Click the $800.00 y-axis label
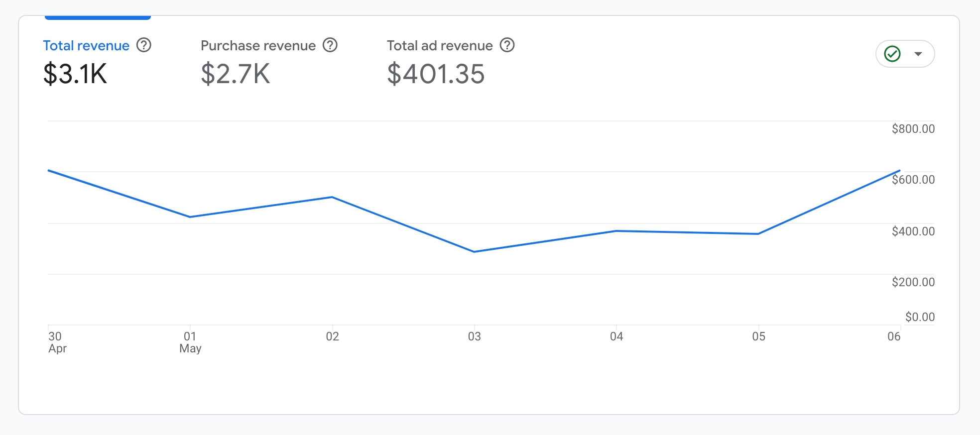The width and height of the screenshot is (980, 435). click(x=913, y=129)
